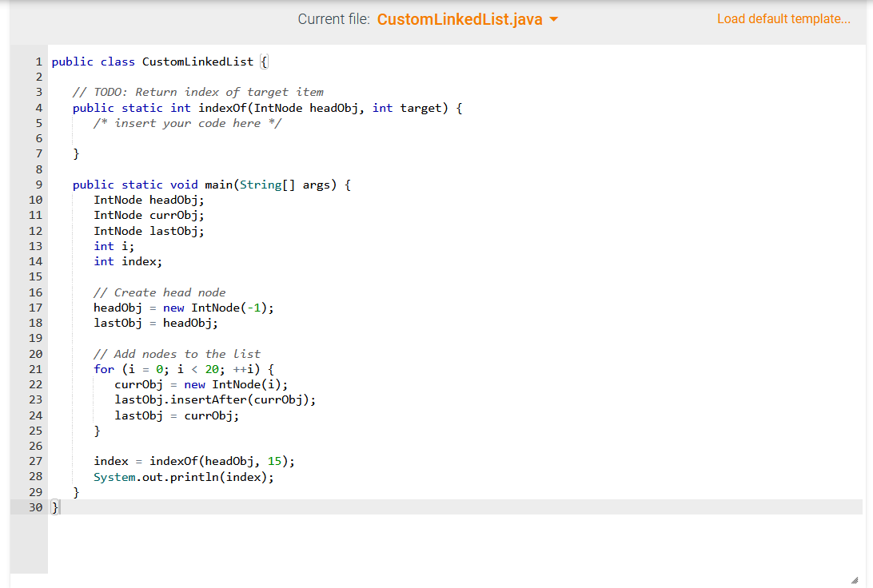Screen dimensions: 873x588
Task: Click line number 1 in the gutter
Action: 38,61
